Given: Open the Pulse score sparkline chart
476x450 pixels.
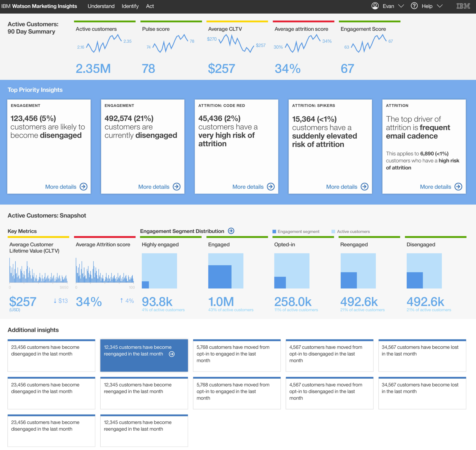Looking at the screenshot, I should tap(170, 43).
